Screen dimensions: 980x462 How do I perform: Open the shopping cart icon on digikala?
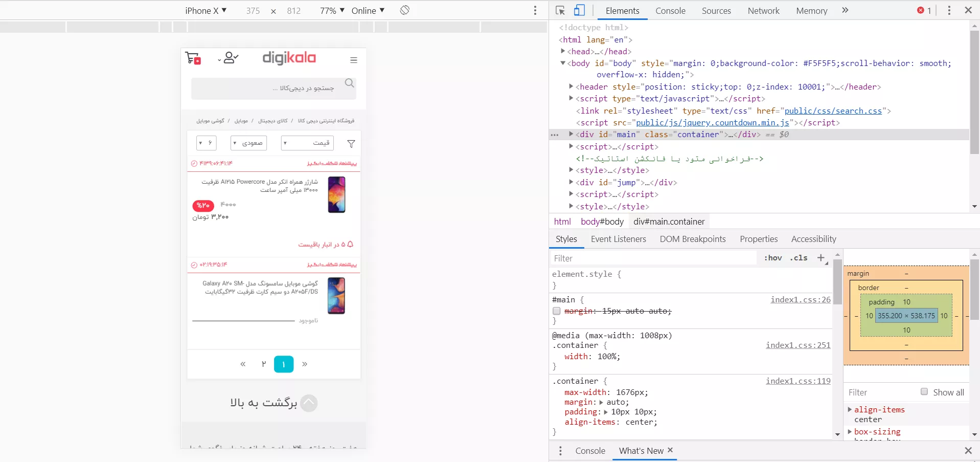coord(193,58)
